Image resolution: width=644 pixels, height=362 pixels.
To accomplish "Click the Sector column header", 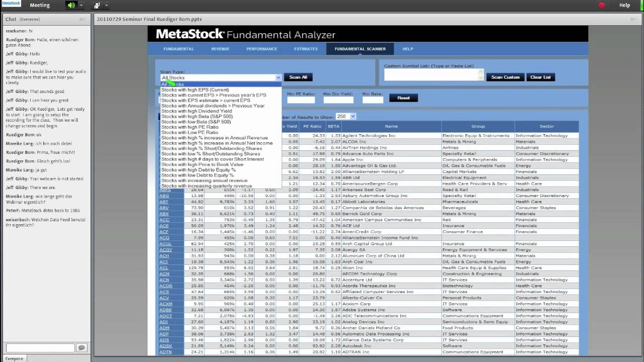I will 546,126.
